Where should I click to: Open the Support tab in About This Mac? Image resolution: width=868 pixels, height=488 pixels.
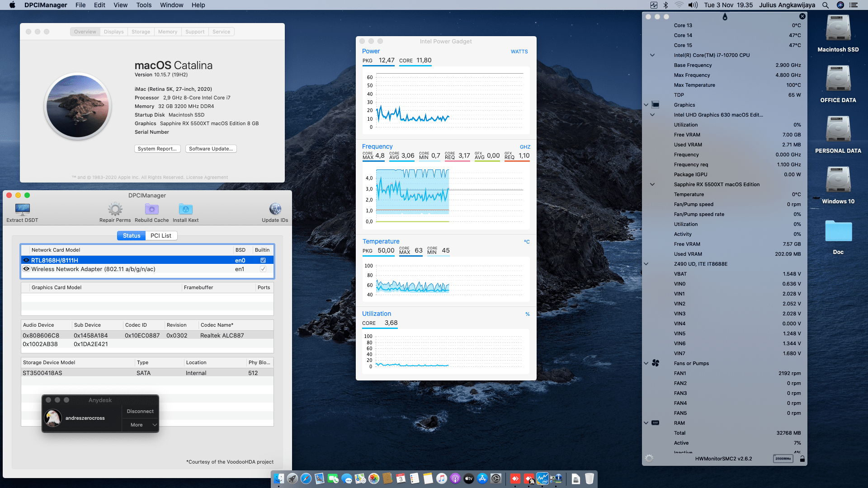click(x=195, y=32)
